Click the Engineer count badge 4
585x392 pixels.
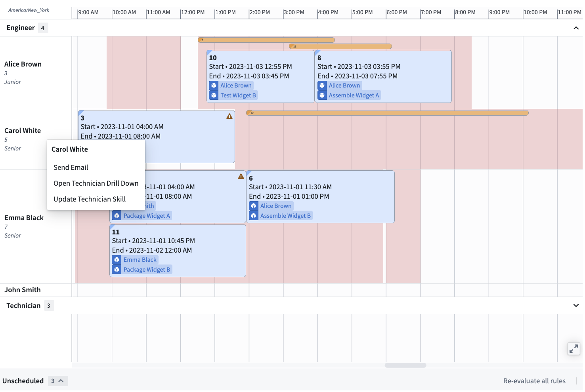coord(43,28)
